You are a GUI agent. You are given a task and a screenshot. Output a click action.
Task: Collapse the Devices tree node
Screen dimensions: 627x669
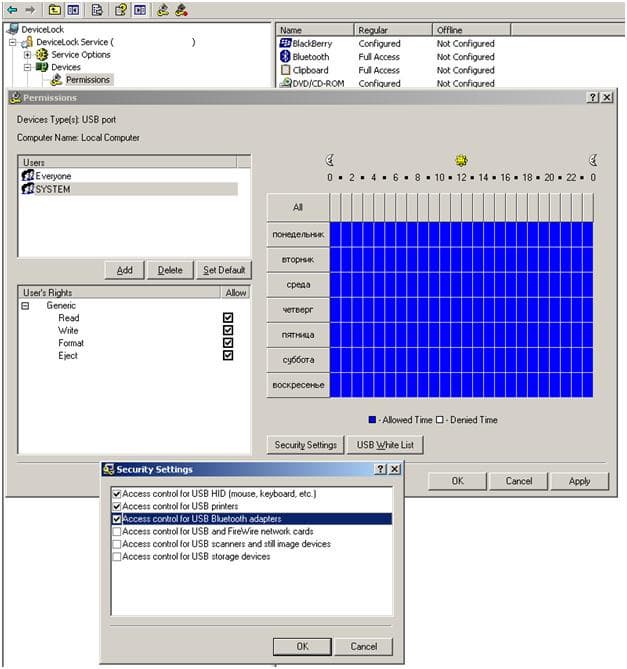(27, 67)
